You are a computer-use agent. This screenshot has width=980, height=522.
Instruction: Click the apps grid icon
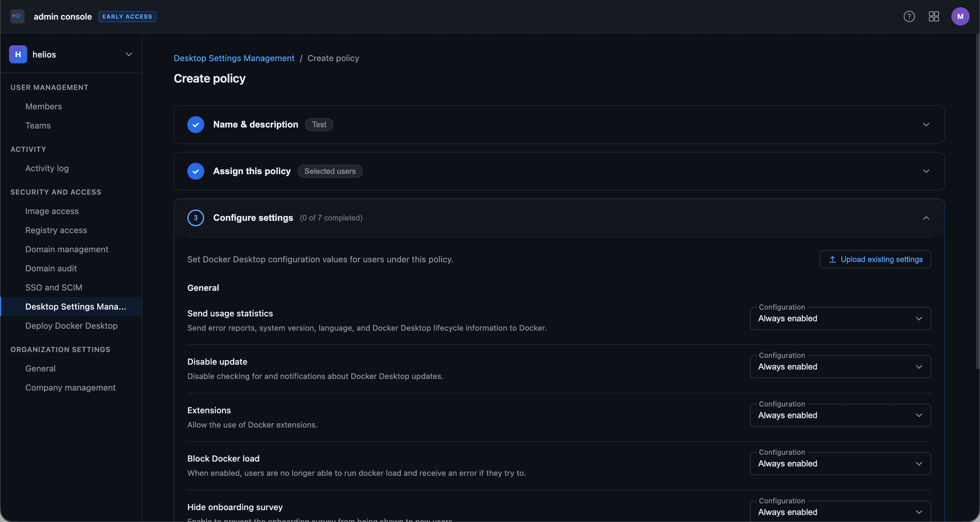pyautogui.click(x=934, y=16)
